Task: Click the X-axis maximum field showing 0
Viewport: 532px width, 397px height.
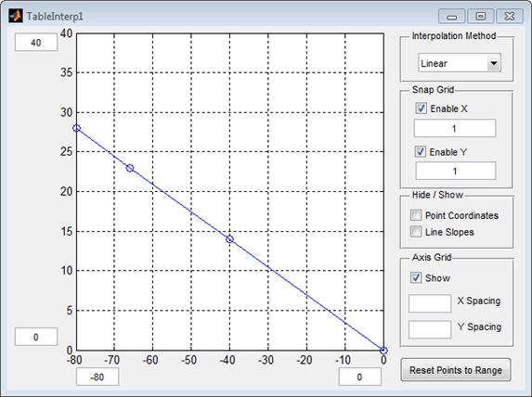Action: 359,377
